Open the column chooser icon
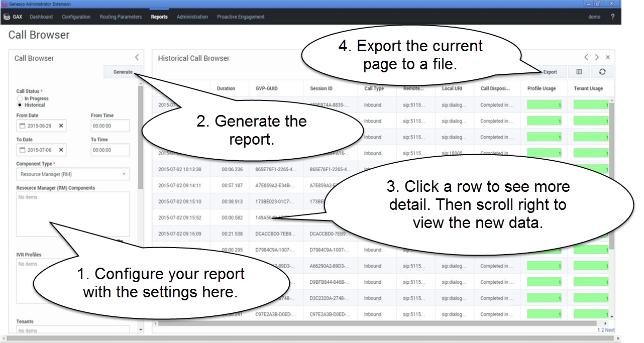Viewport: 644px width, 343px height. (579, 72)
